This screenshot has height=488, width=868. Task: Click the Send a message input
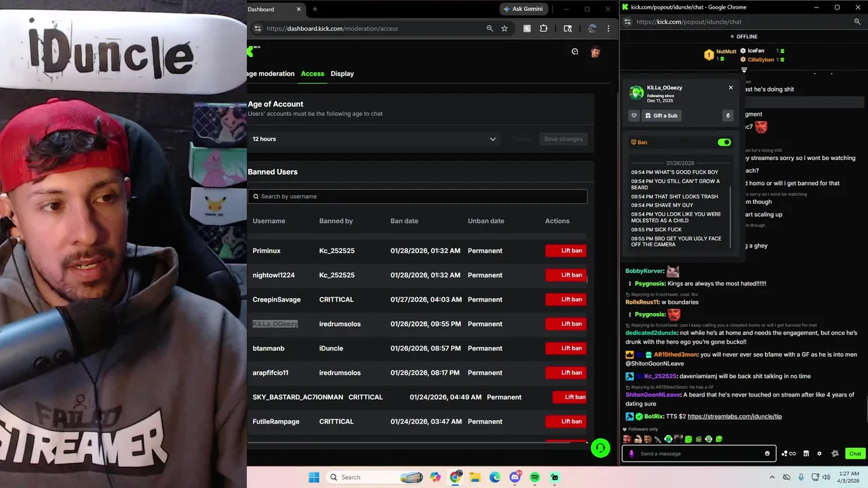coord(698,453)
